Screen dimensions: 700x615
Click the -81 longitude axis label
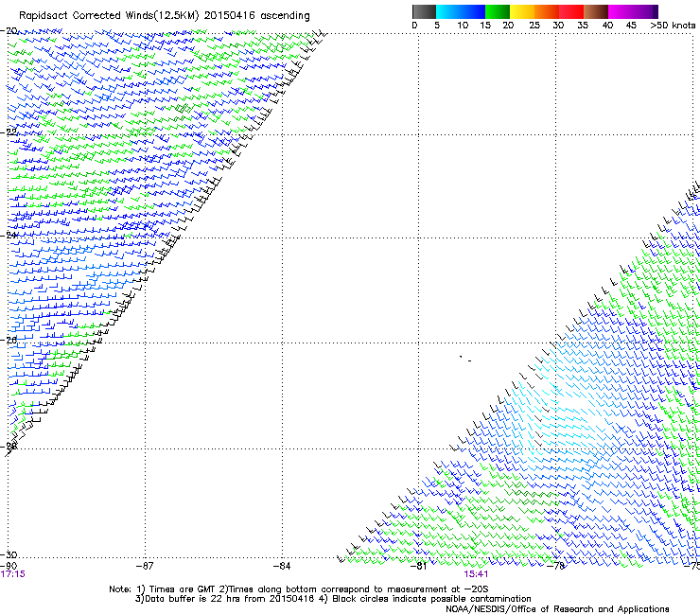(419, 566)
